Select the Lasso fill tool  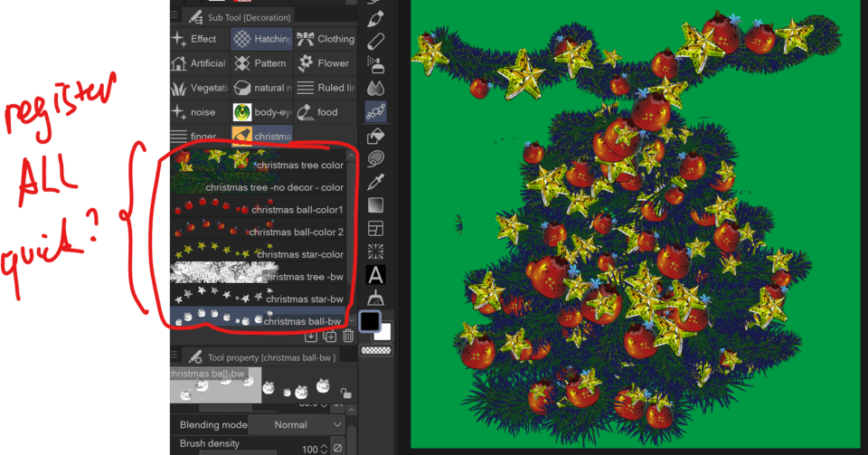tap(375, 159)
